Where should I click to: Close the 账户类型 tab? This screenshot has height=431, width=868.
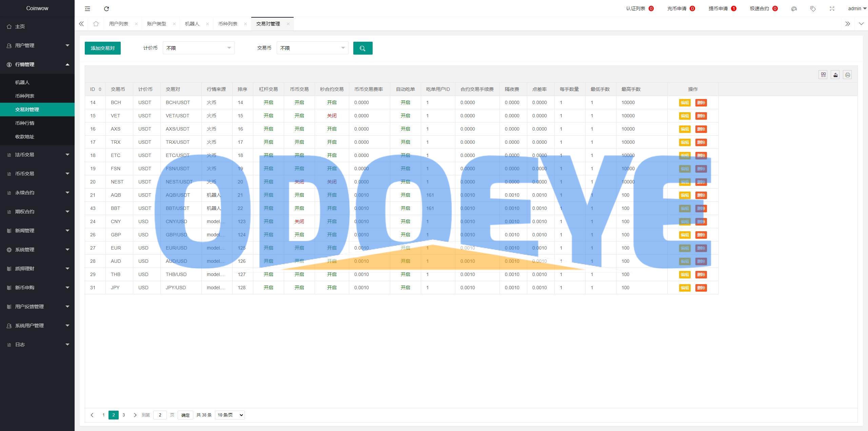pos(174,24)
